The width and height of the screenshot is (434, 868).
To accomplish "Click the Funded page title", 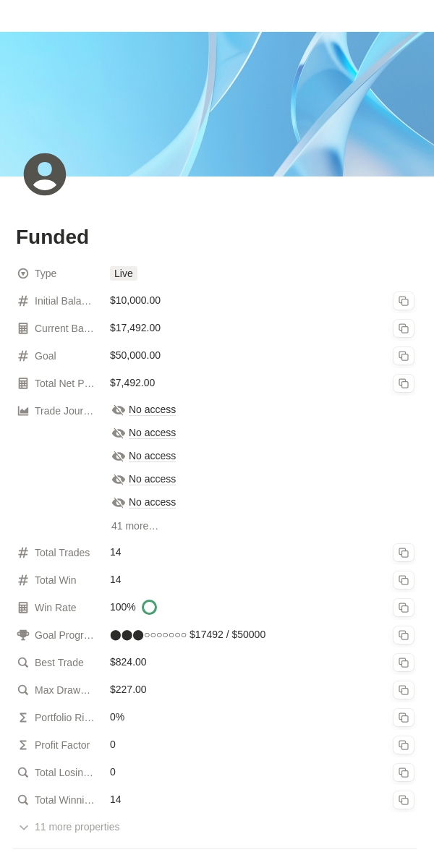I will 52,237.
